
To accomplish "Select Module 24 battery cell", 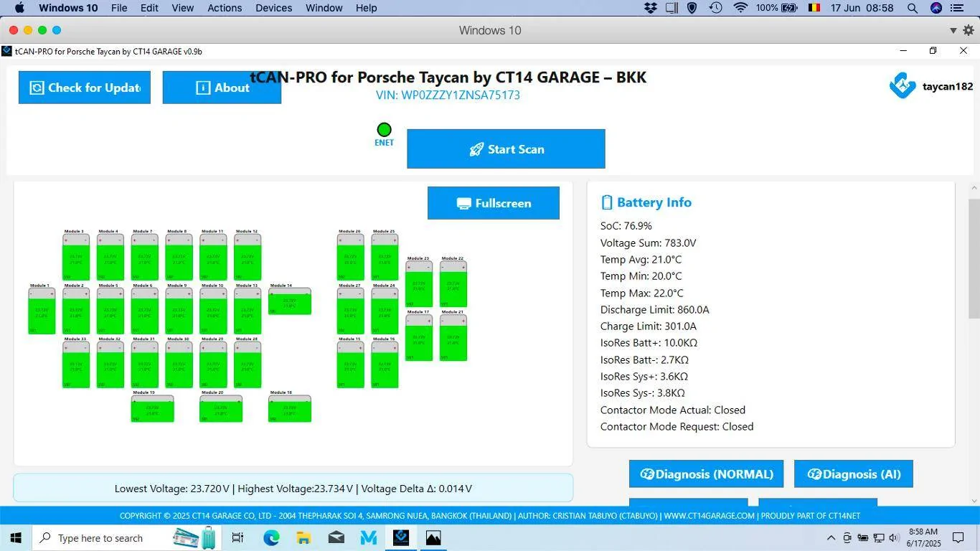I will tap(385, 311).
